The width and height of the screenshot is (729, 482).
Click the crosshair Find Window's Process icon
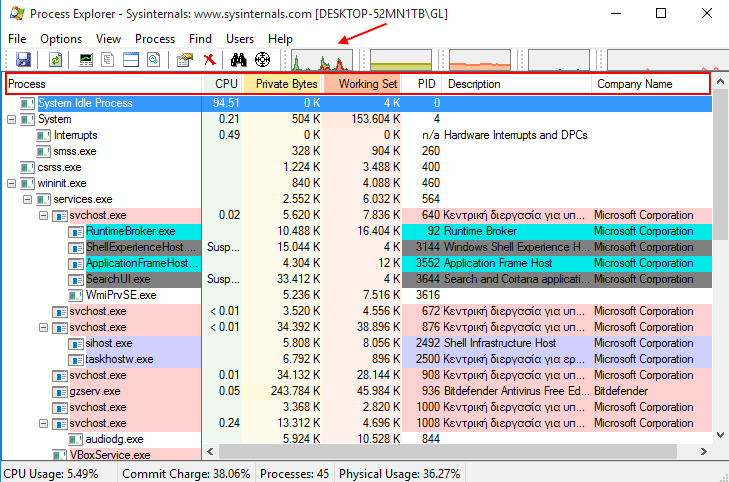263,59
